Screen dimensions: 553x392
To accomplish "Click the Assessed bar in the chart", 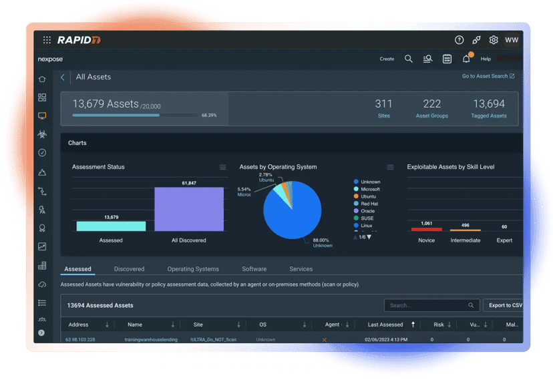I will pos(111,226).
